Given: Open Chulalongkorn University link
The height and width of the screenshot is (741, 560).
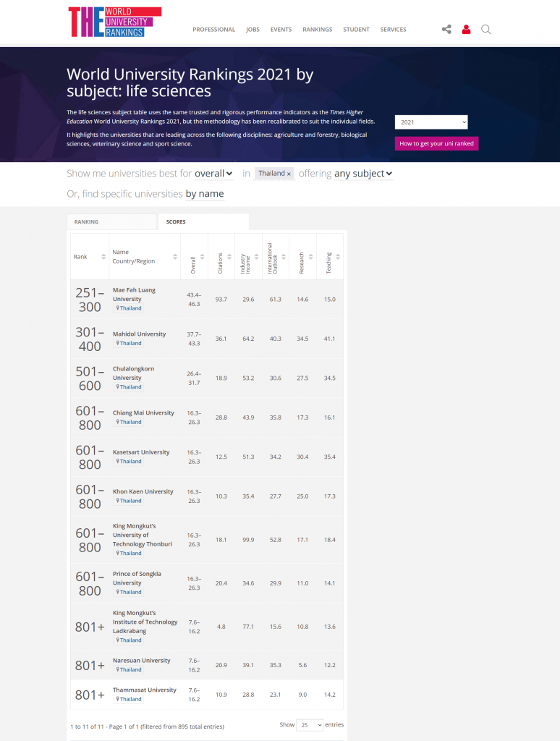Looking at the screenshot, I should pyautogui.click(x=133, y=373).
